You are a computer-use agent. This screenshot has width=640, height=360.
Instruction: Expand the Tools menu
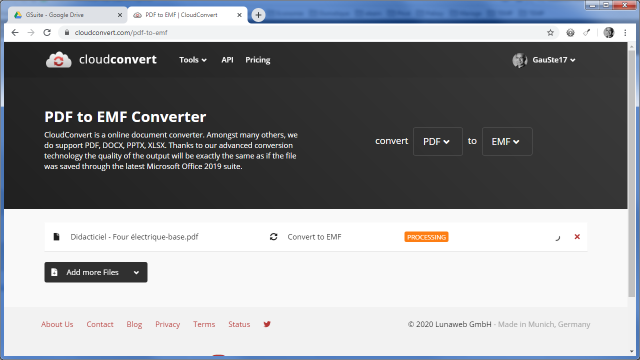point(193,60)
